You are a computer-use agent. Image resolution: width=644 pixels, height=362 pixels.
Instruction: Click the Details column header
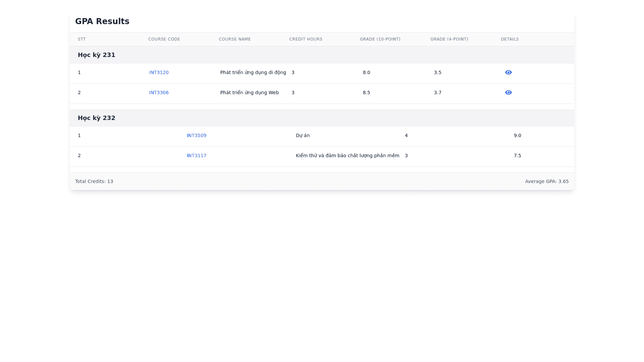point(509,39)
